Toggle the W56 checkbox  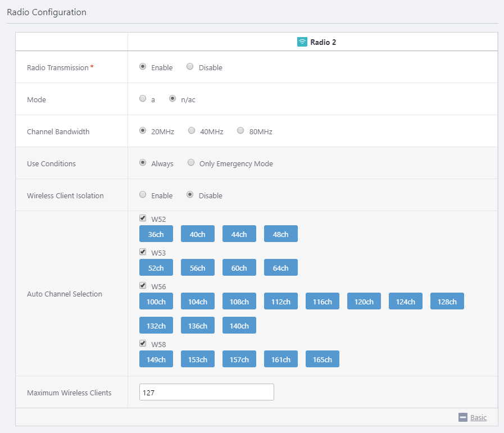coord(143,285)
